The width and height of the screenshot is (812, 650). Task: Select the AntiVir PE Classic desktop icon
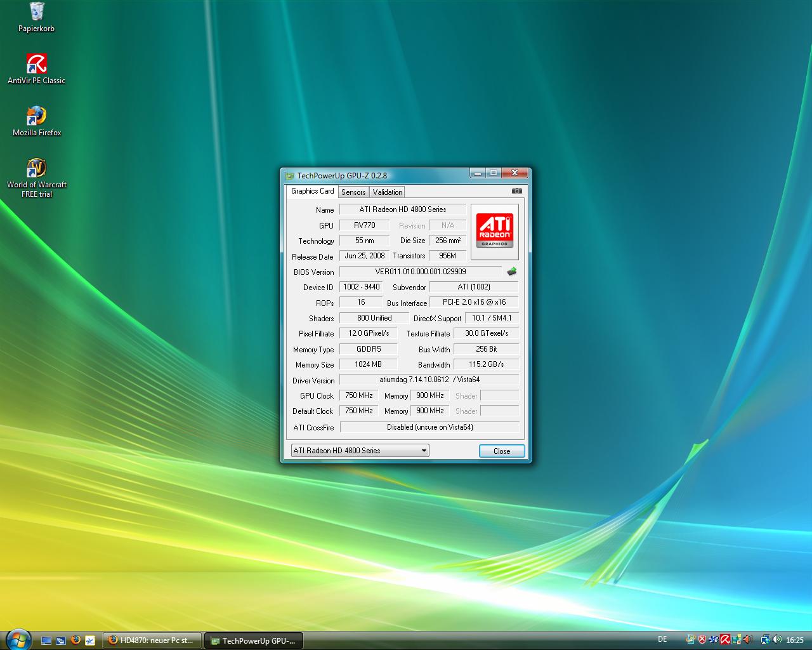[37, 69]
